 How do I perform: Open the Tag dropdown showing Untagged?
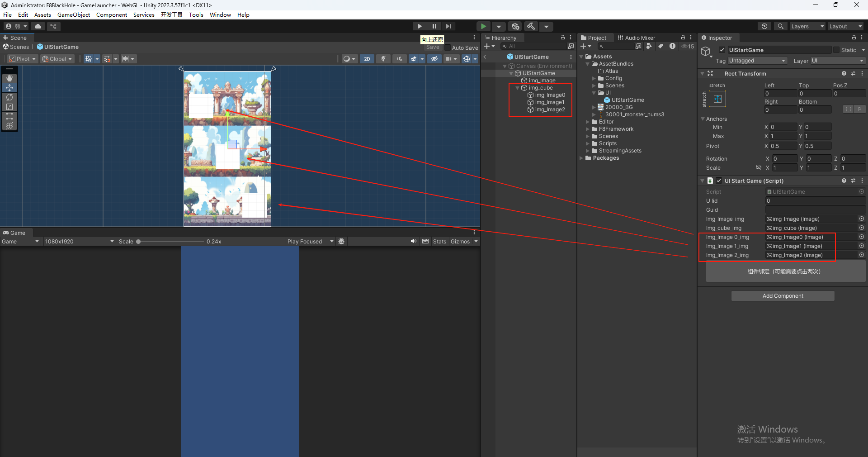758,61
